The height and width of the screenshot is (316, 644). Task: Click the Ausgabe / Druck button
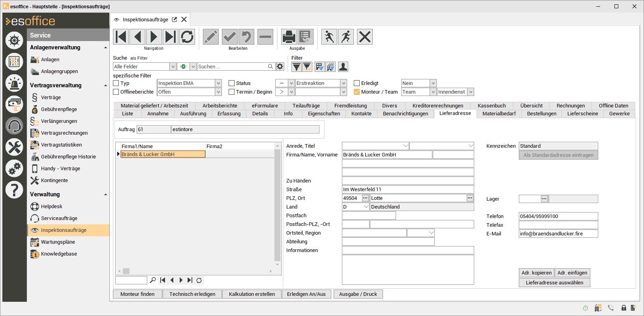358,294
